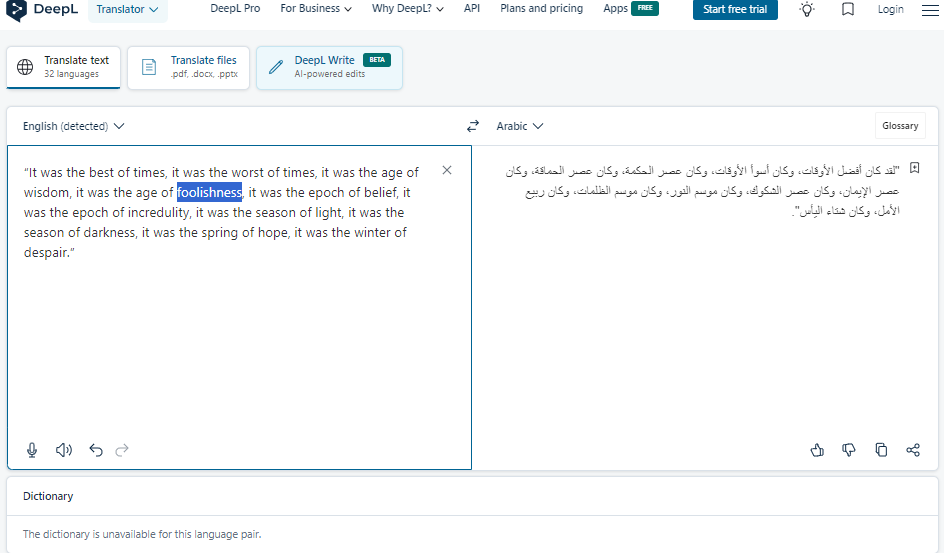
Task: Open saved translations bookmark icon in header
Action: 848,9
